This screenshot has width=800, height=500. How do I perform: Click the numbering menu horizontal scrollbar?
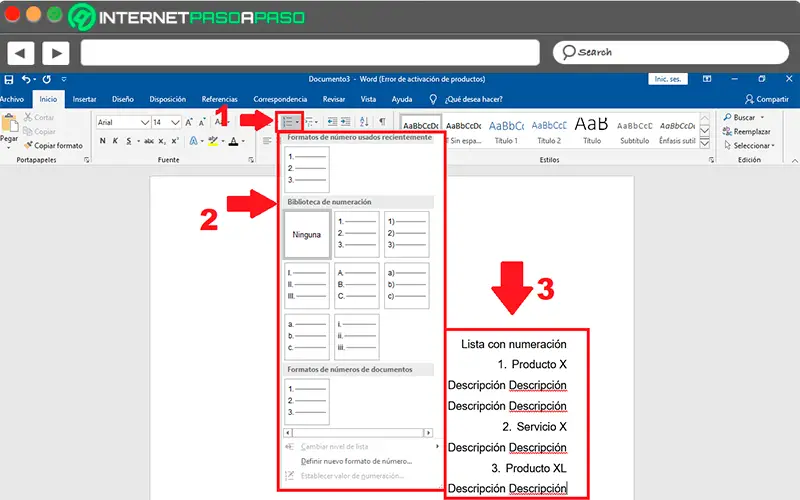tap(358, 433)
